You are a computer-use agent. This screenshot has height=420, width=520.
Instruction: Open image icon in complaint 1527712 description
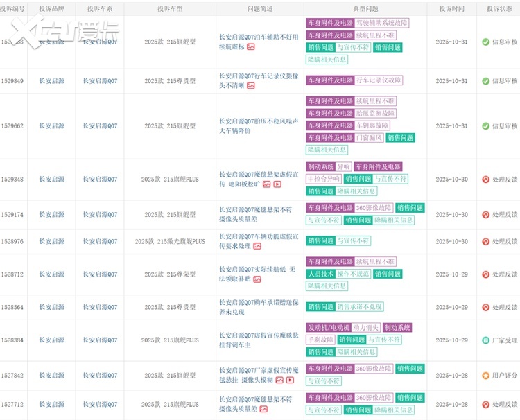pyautogui.click(x=263, y=409)
